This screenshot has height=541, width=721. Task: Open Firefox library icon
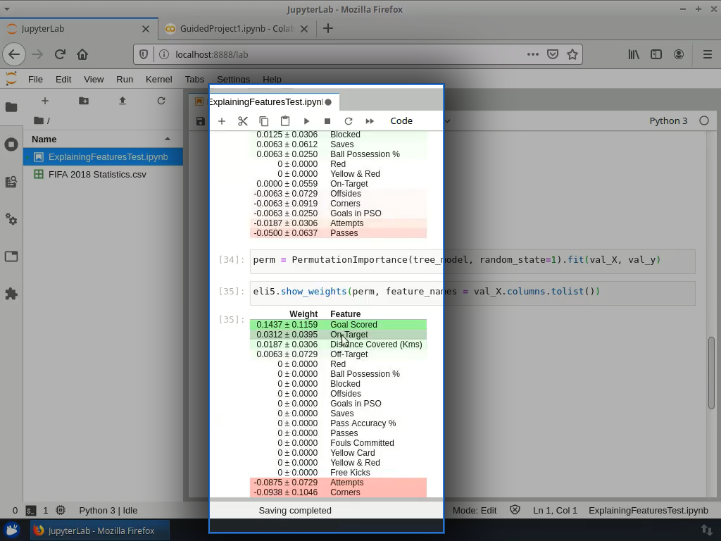634,54
